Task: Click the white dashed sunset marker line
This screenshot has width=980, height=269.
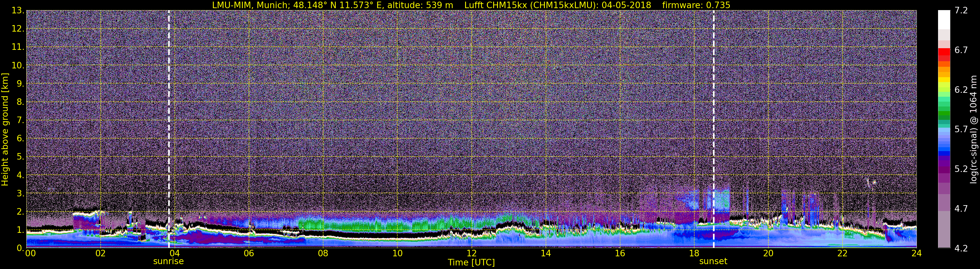Action: tap(713, 129)
